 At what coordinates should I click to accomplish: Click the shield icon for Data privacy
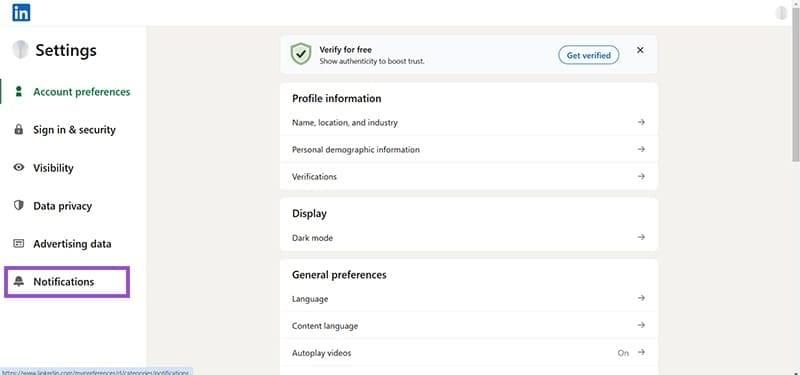click(19, 206)
